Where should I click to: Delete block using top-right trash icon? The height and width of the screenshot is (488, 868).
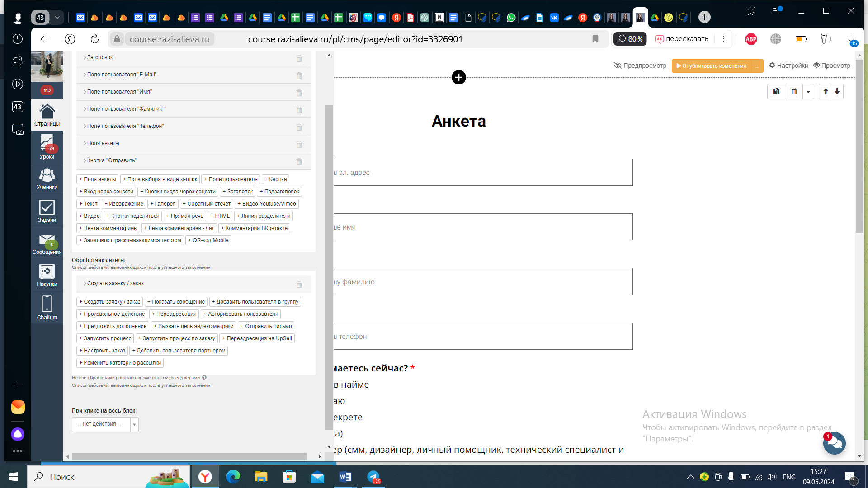(x=794, y=92)
